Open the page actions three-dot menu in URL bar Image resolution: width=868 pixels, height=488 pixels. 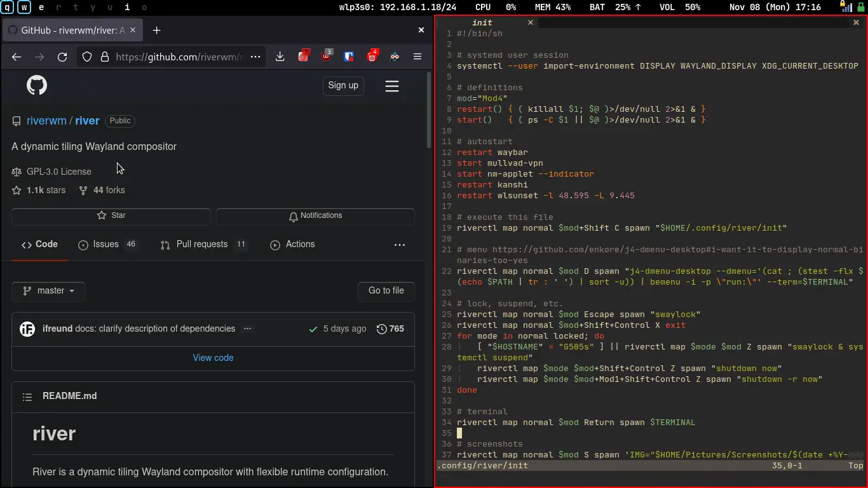tap(255, 57)
